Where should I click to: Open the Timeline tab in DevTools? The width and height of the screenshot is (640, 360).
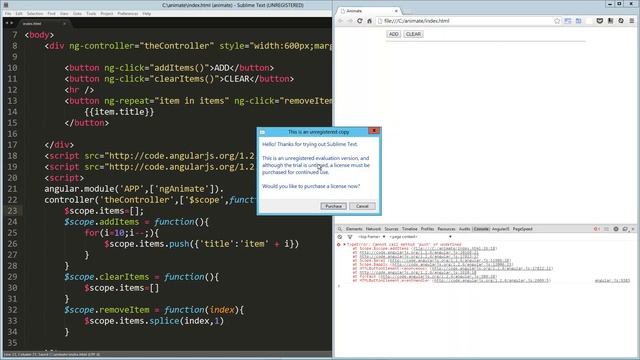pyautogui.click(x=409, y=229)
